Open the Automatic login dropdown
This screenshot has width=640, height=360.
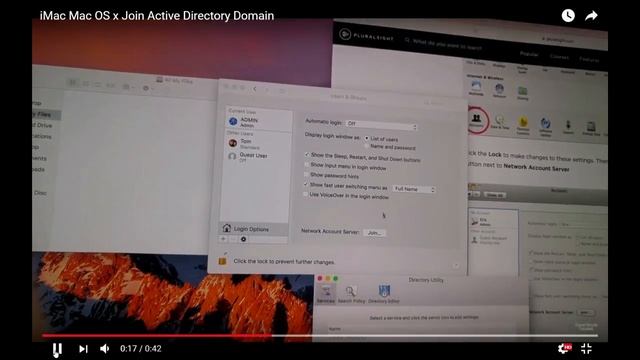pos(381,124)
